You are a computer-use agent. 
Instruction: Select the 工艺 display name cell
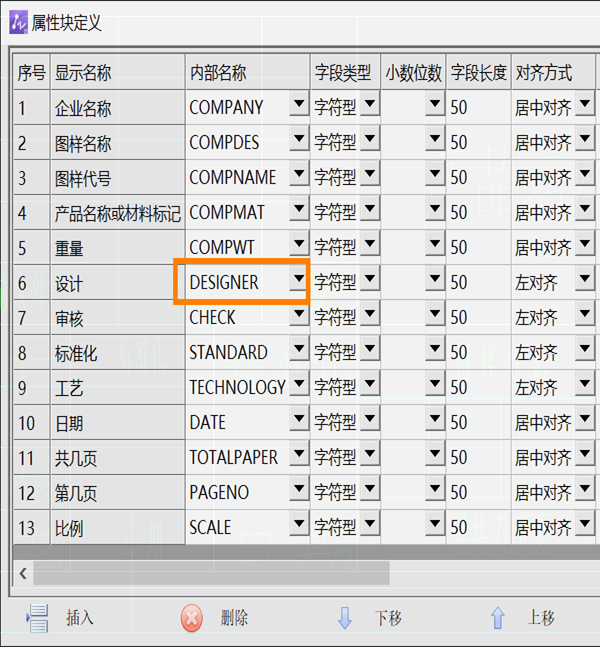point(118,388)
